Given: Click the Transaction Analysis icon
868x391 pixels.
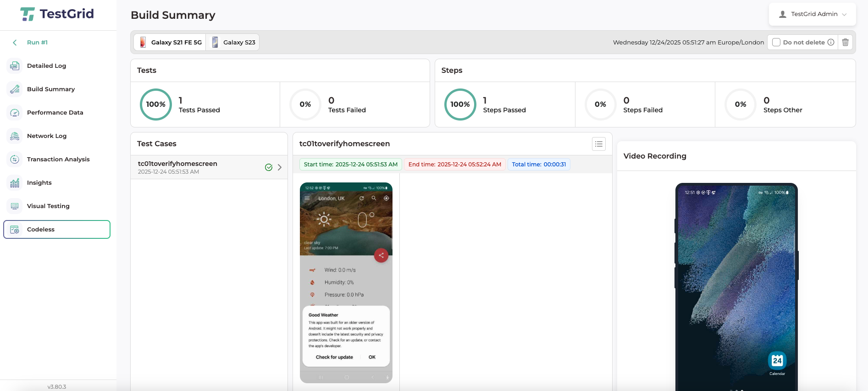Looking at the screenshot, I should 15,159.
